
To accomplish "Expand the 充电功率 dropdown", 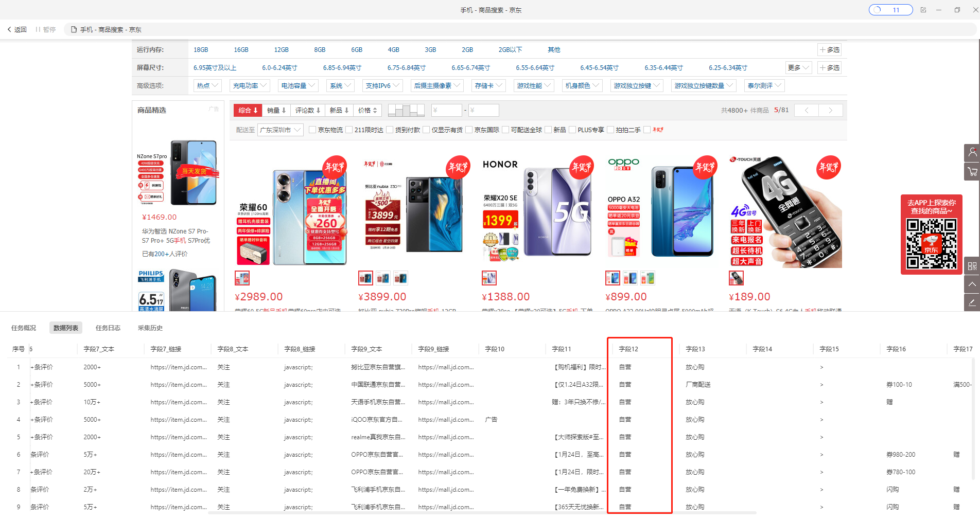I will [250, 86].
